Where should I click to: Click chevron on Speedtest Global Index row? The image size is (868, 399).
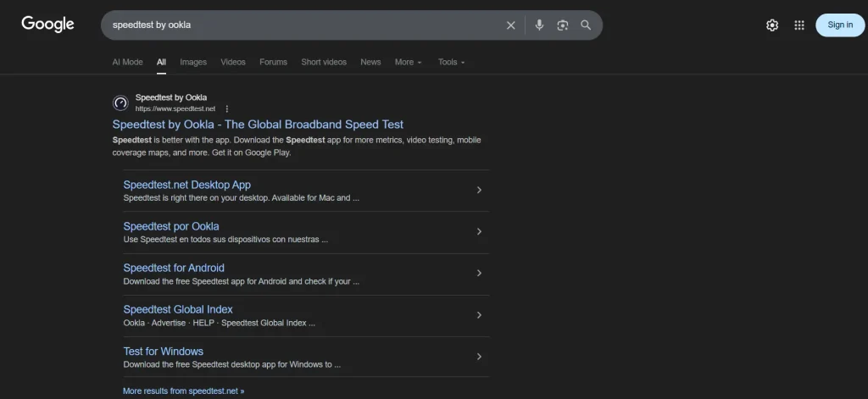pyautogui.click(x=480, y=315)
